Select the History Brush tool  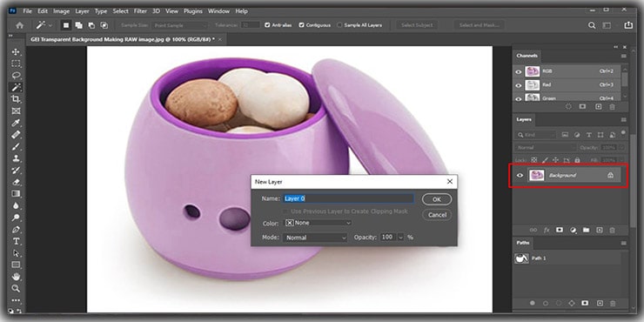point(16,170)
